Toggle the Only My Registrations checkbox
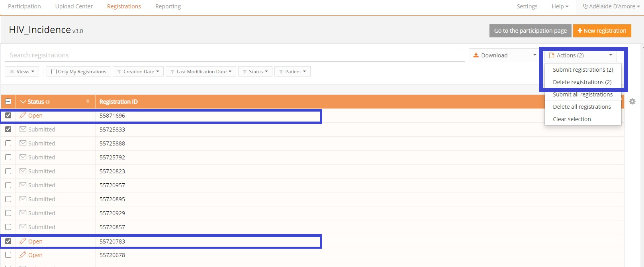The height and width of the screenshot is (267, 644). [x=54, y=72]
